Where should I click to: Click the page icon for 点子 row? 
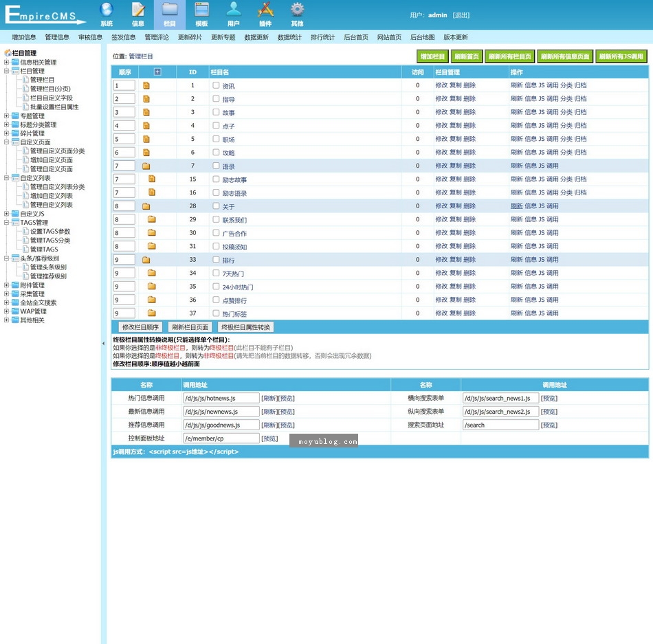(146, 125)
